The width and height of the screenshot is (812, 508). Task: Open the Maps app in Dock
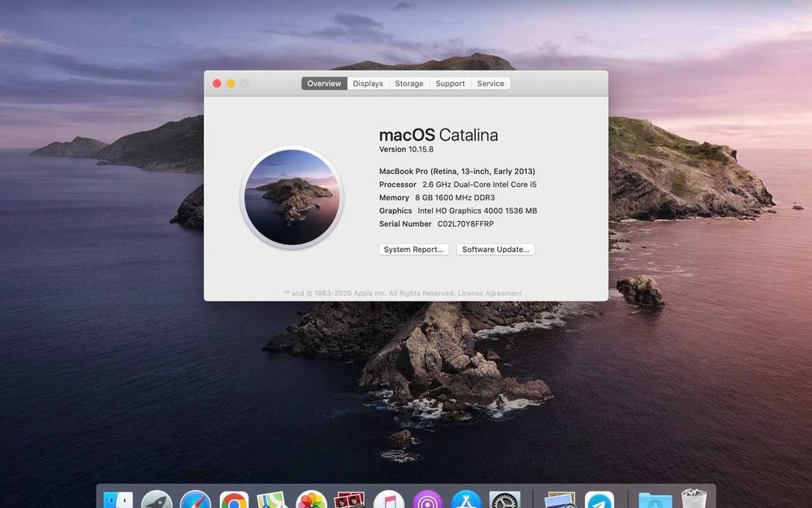[x=272, y=500]
